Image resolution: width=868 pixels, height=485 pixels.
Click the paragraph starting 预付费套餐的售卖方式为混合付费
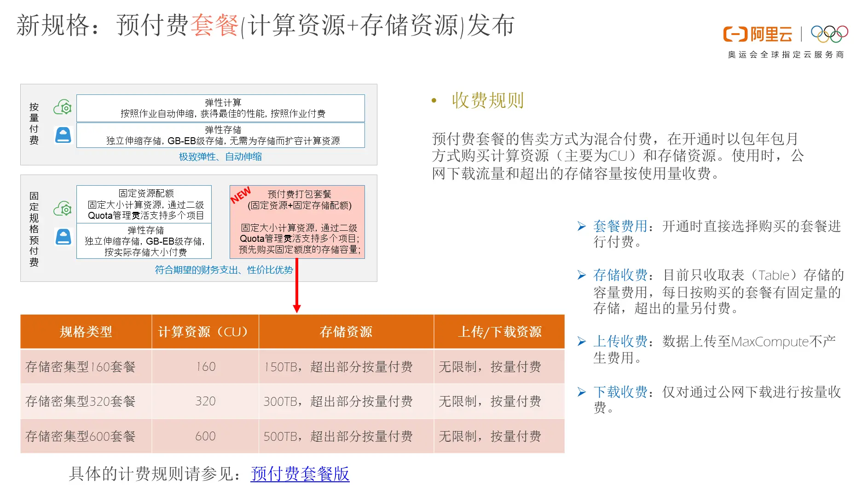(618, 156)
